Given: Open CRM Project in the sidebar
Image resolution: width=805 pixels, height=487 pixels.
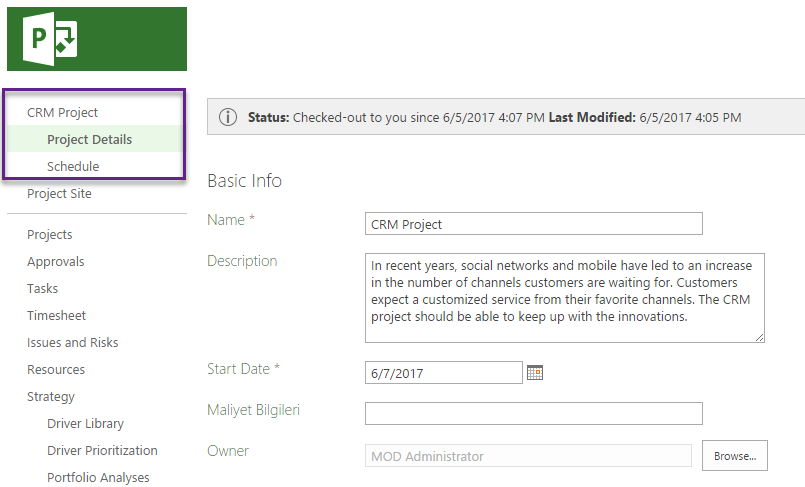Looking at the screenshot, I should [62, 112].
